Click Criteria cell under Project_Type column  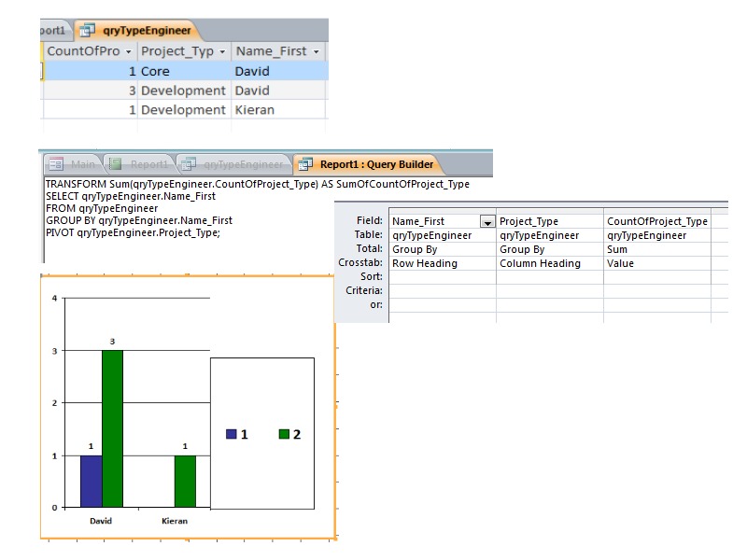click(550, 291)
